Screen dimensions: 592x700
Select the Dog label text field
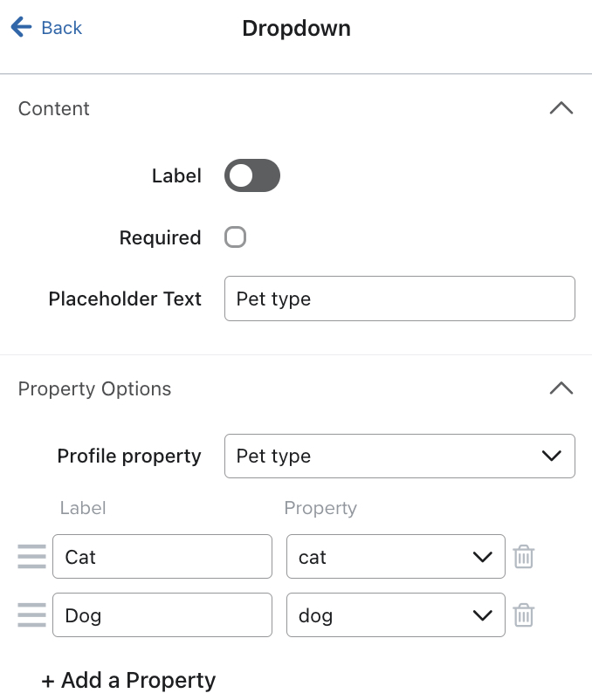tap(162, 614)
